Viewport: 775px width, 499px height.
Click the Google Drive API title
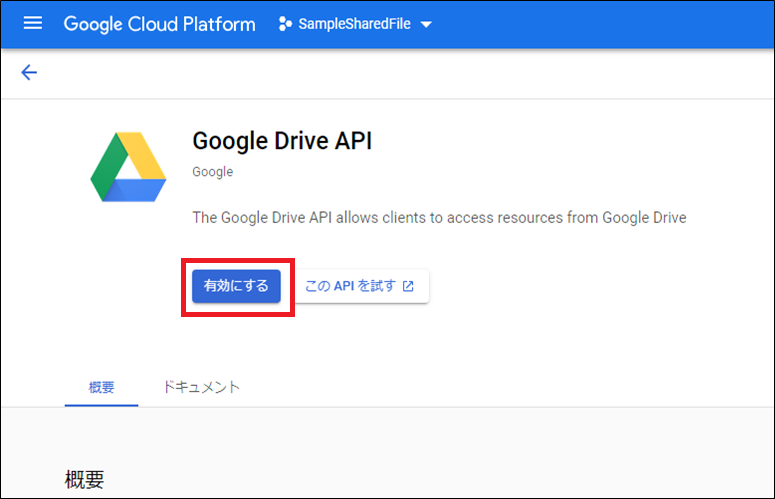[x=282, y=141]
